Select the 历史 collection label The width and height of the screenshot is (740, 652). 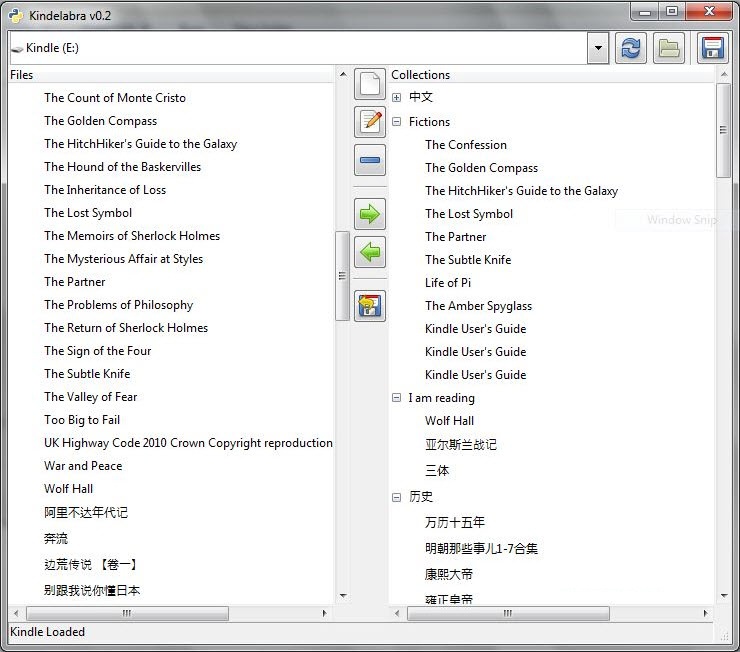pyautogui.click(x=420, y=497)
